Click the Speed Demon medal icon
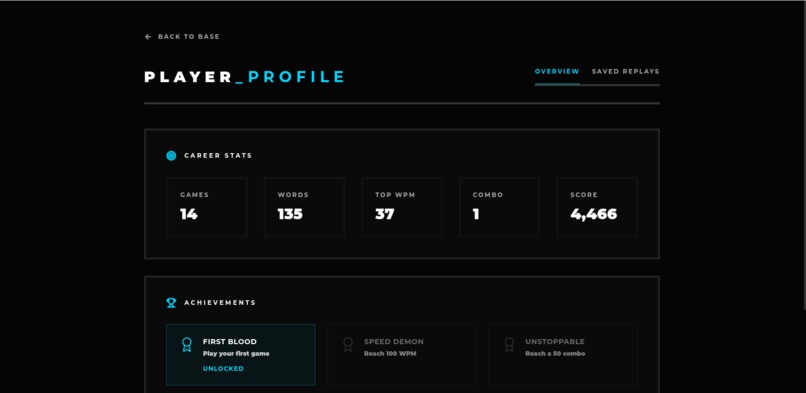This screenshot has width=806, height=393. [348, 344]
